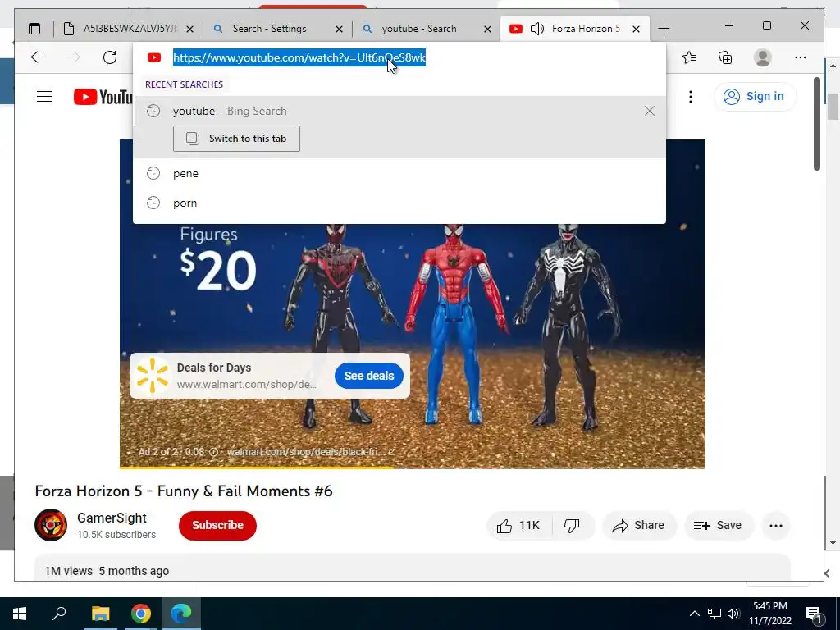This screenshot has height=630, width=840.
Task: Close the Forza Horizon 5 tab
Action: coord(636,29)
